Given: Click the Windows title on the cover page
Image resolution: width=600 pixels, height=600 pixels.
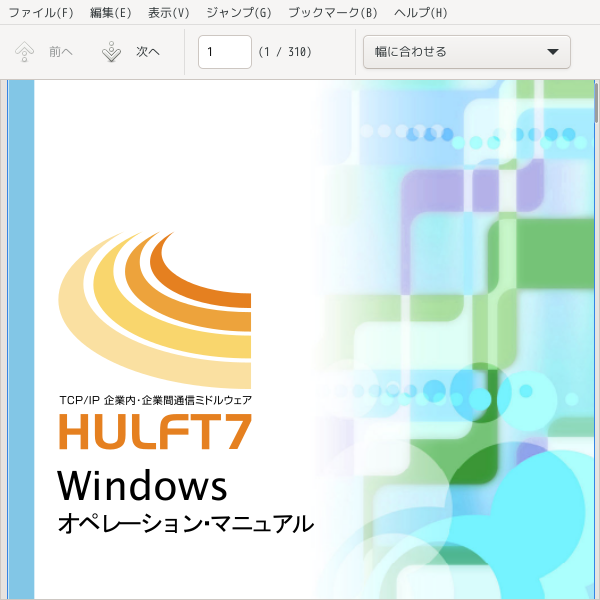Looking at the screenshot, I should pyautogui.click(x=142, y=485).
